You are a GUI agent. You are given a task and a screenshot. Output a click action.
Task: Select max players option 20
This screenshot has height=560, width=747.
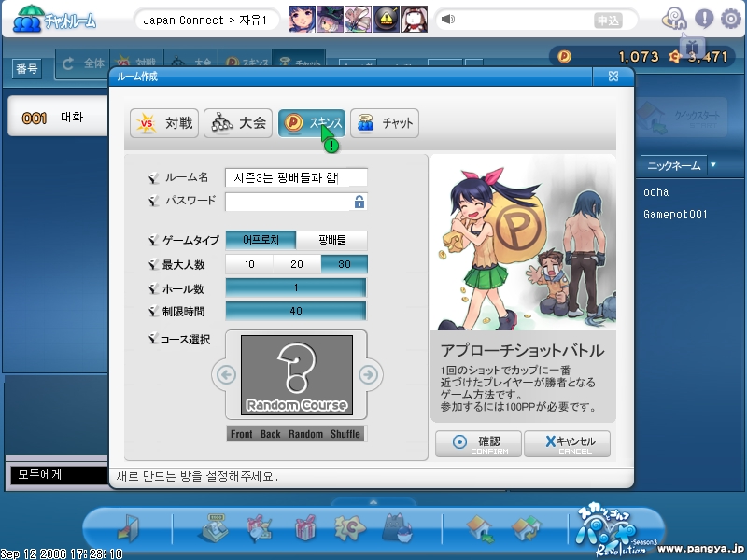[x=297, y=264]
